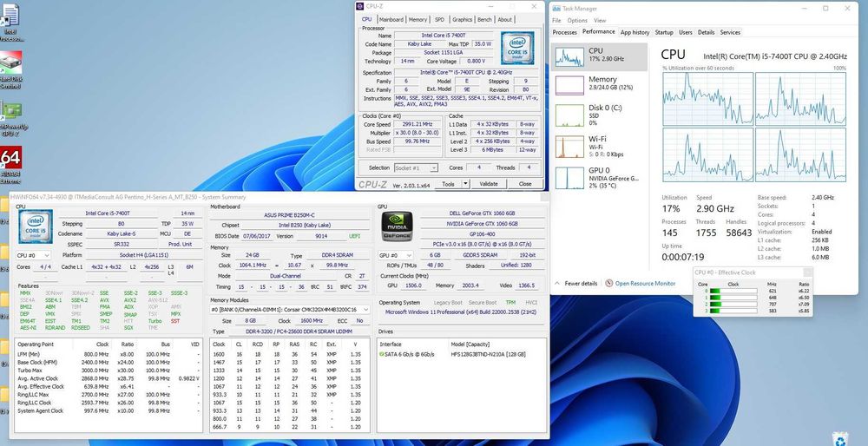Click the HFS128G38TND-N210A drive entry
Image resolution: width=868 pixels, height=446 pixels.
488,354
